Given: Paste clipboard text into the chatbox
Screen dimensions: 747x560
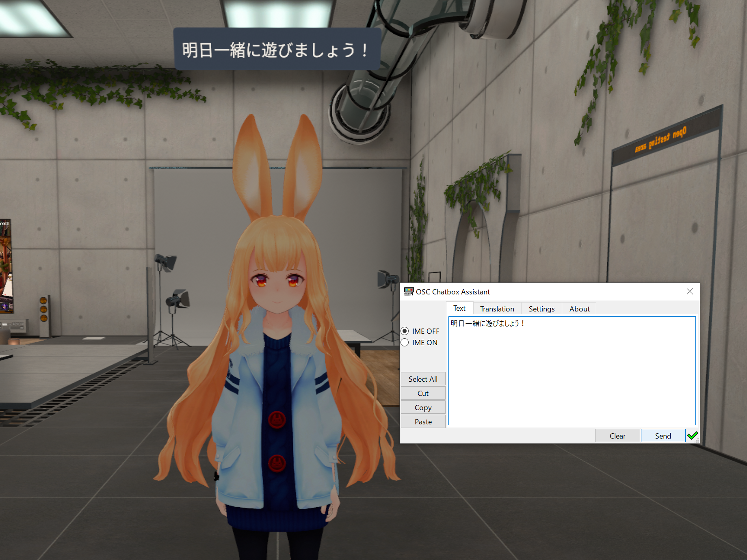Looking at the screenshot, I should [423, 421].
